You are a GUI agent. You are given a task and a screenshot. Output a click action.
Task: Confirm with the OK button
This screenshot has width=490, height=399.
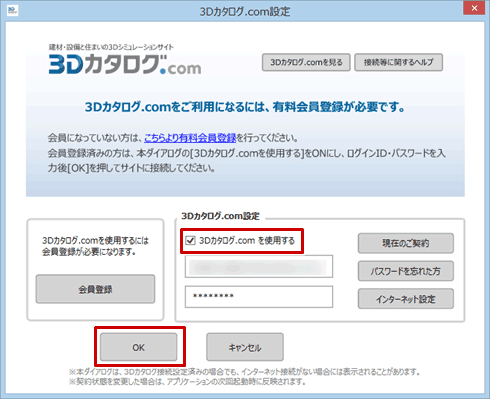point(139,347)
